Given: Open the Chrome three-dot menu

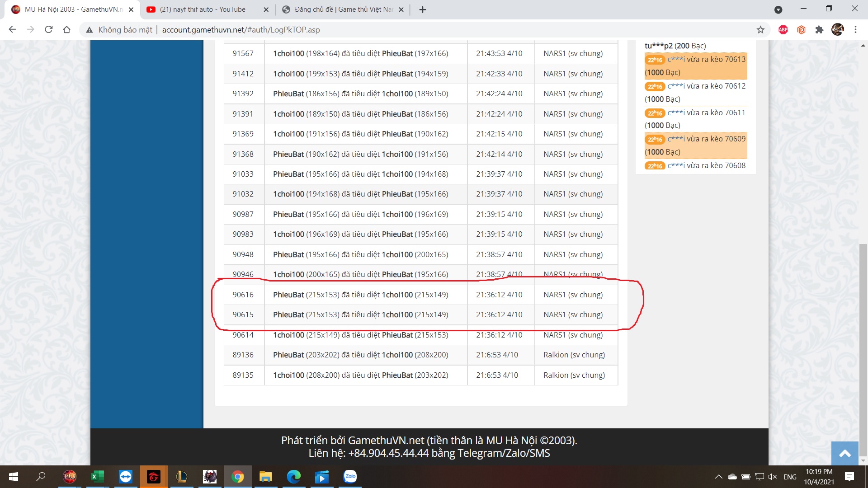Looking at the screenshot, I should tap(855, 30).
